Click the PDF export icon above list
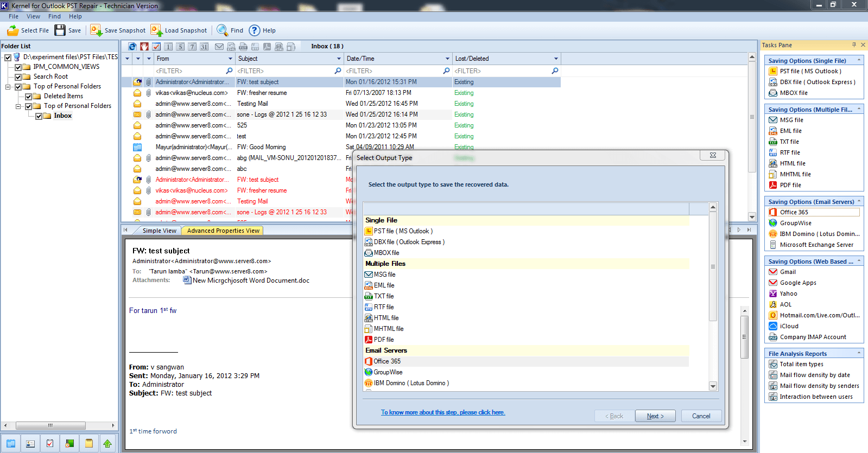This screenshot has width=868, height=453. (267, 47)
